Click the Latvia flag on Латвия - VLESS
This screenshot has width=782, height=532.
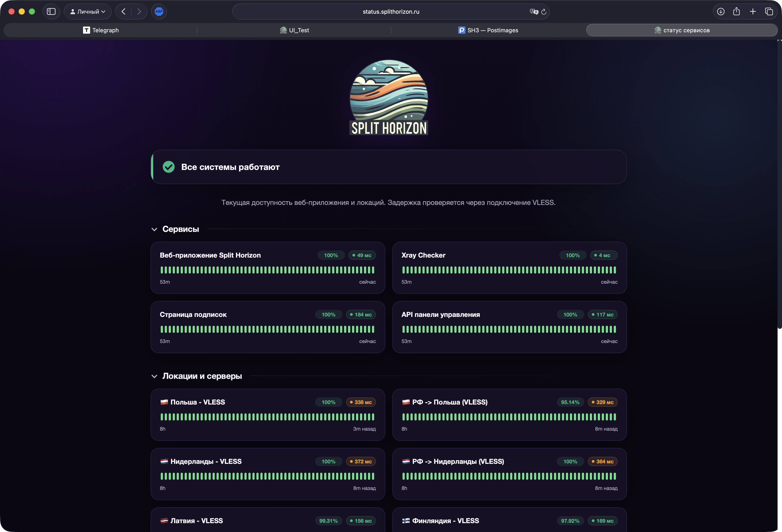164,520
